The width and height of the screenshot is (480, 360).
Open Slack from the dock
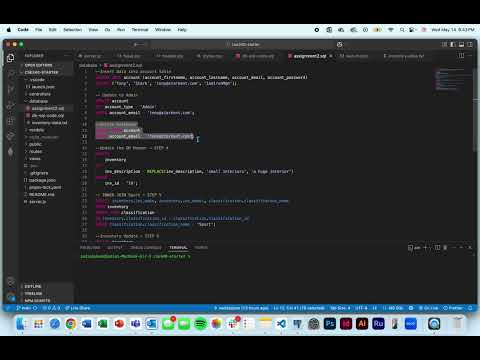pyautogui.click(x=233, y=323)
